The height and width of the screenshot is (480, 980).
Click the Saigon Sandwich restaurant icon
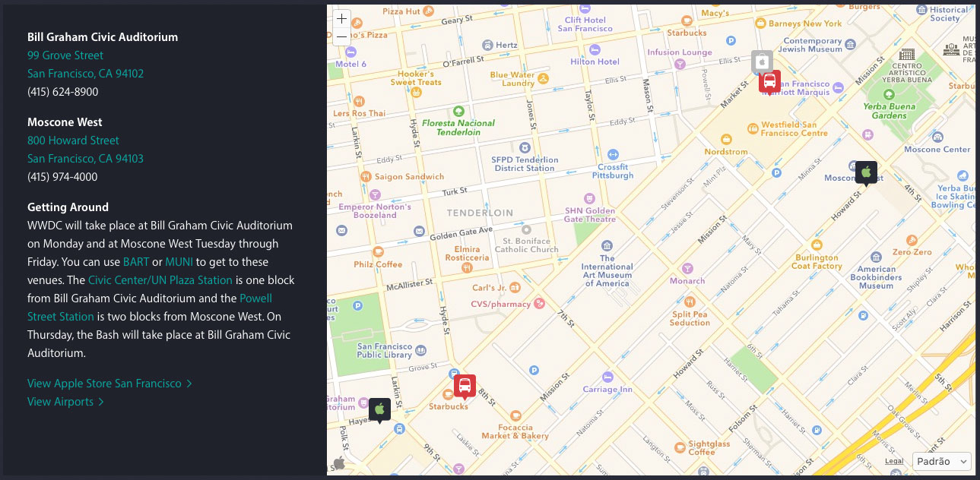(x=366, y=176)
